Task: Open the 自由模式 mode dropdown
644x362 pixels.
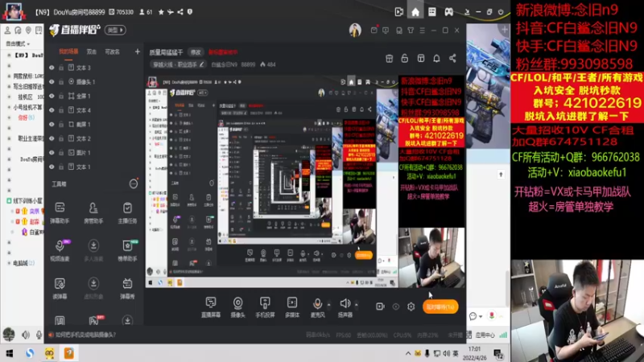Action: tap(18, 43)
